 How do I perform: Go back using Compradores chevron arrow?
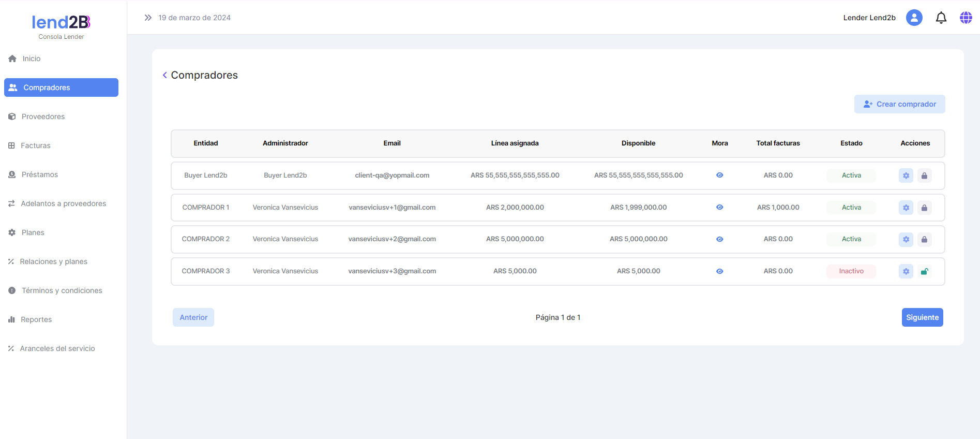pyautogui.click(x=164, y=75)
